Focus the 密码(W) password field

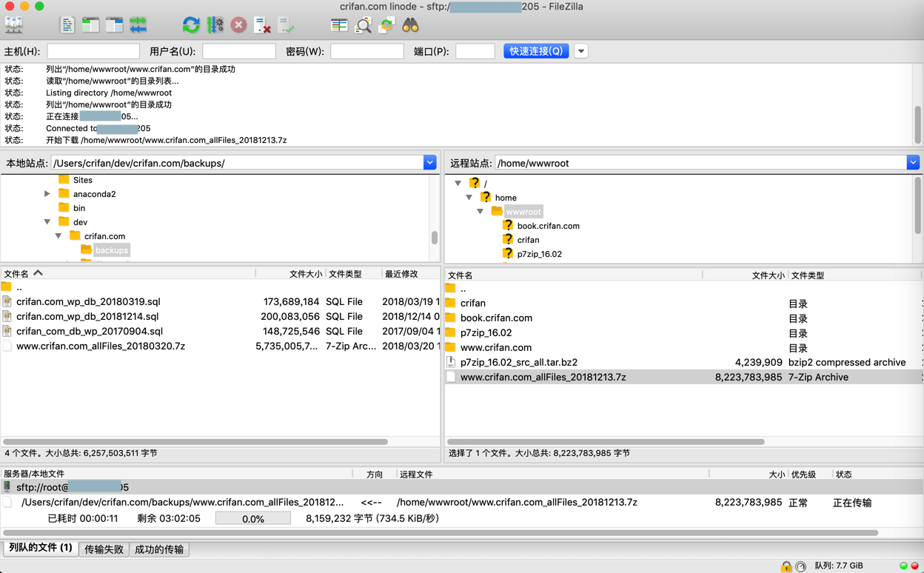[x=367, y=51]
